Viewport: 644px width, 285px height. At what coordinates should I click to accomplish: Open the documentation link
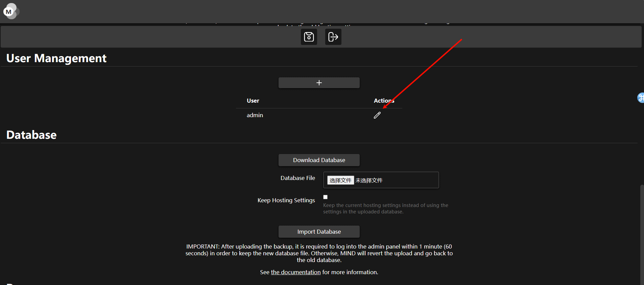click(x=295, y=272)
